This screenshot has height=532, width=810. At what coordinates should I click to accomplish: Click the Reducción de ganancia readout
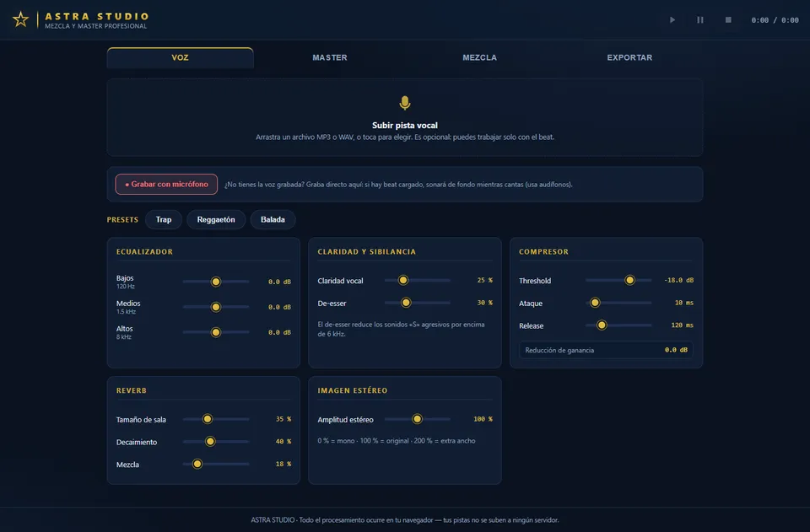(x=606, y=350)
